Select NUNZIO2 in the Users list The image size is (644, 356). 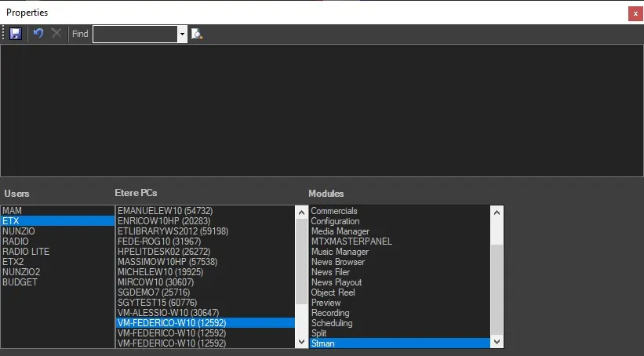pos(21,272)
